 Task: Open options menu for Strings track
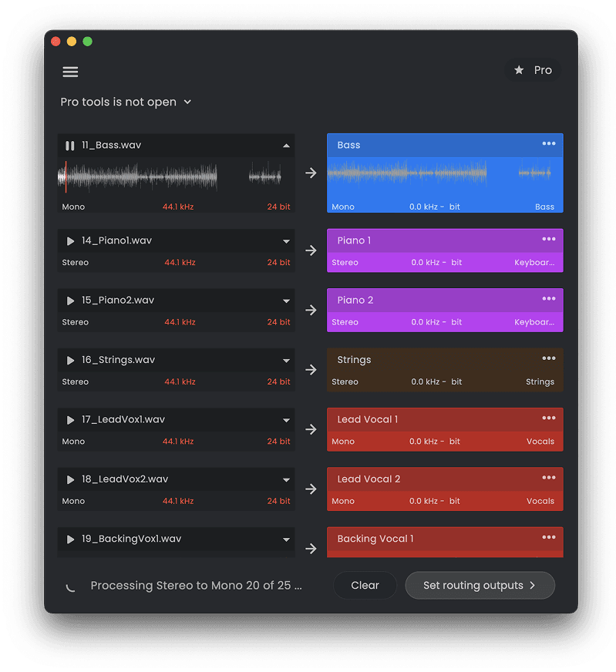click(549, 358)
